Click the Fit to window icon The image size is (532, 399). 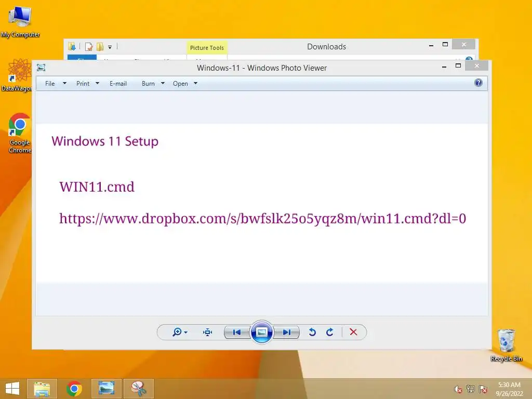click(207, 332)
